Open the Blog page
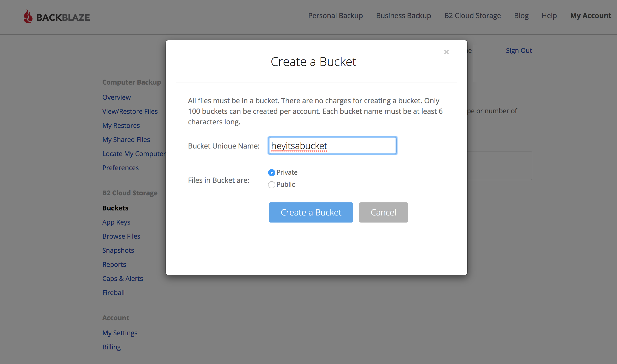This screenshot has height=364, width=617. click(521, 16)
